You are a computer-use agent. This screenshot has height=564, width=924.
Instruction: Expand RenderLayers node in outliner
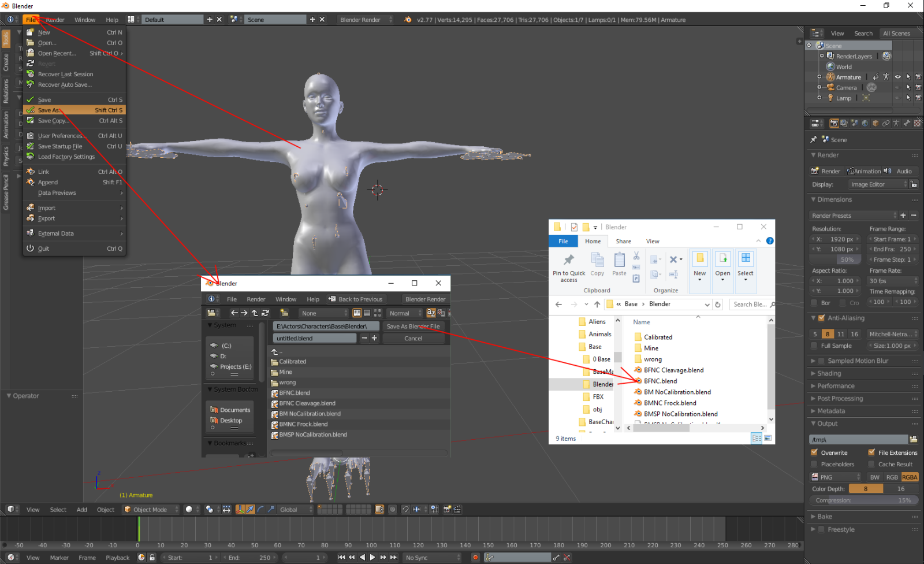click(822, 56)
